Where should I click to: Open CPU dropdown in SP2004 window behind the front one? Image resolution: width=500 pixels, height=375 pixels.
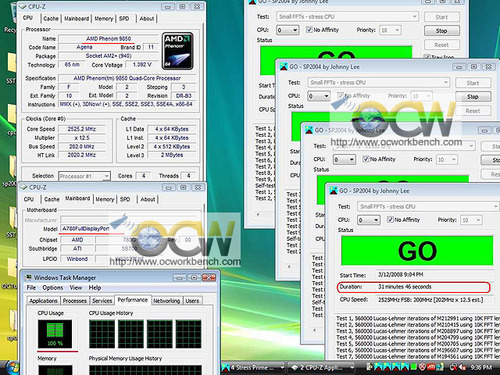pos(344,160)
